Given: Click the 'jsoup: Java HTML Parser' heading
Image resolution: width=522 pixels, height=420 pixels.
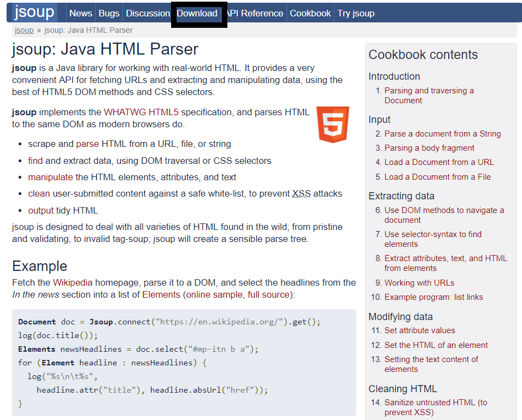Looking at the screenshot, I should tap(105, 49).
